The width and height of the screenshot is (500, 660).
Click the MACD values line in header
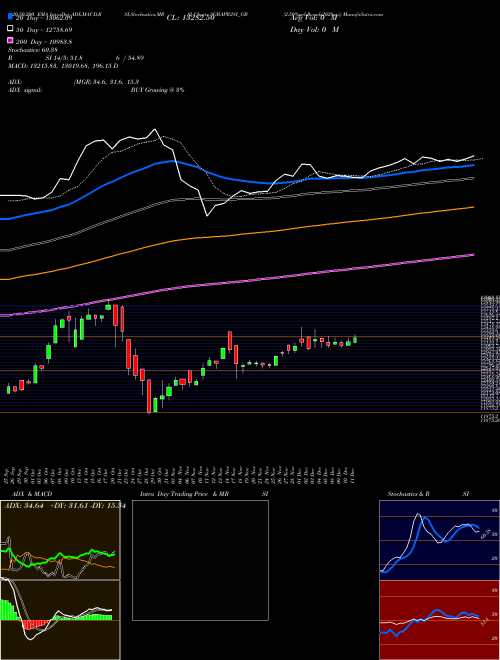[x=63, y=66]
